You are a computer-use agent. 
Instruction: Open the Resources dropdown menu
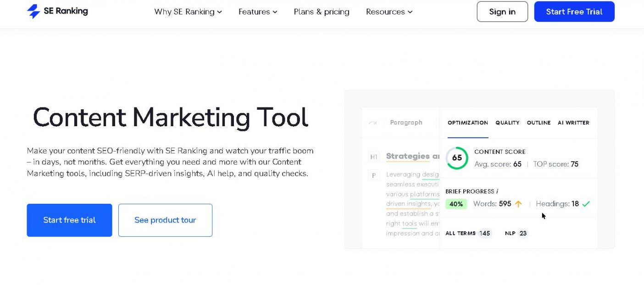click(x=389, y=12)
